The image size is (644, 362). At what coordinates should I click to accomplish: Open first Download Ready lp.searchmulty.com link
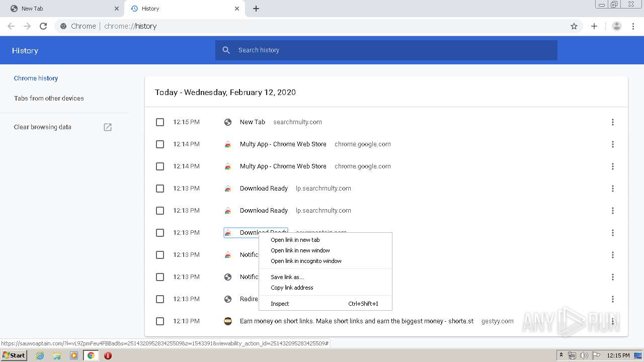[x=264, y=189]
